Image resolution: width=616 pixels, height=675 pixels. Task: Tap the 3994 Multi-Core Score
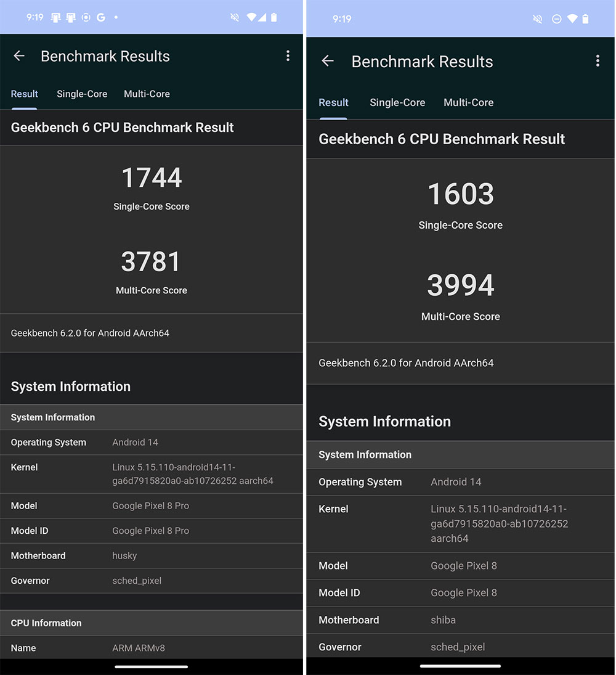click(461, 285)
